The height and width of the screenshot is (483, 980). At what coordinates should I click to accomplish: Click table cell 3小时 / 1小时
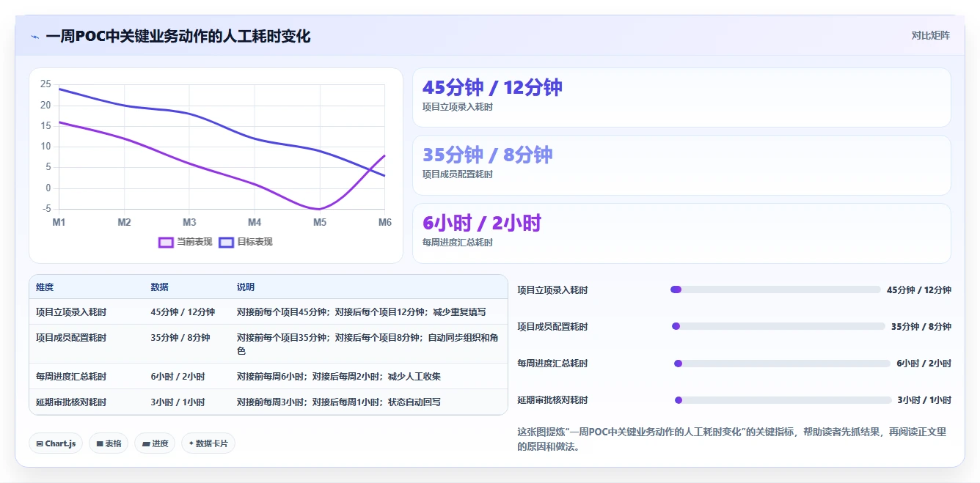(x=178, y=402)
